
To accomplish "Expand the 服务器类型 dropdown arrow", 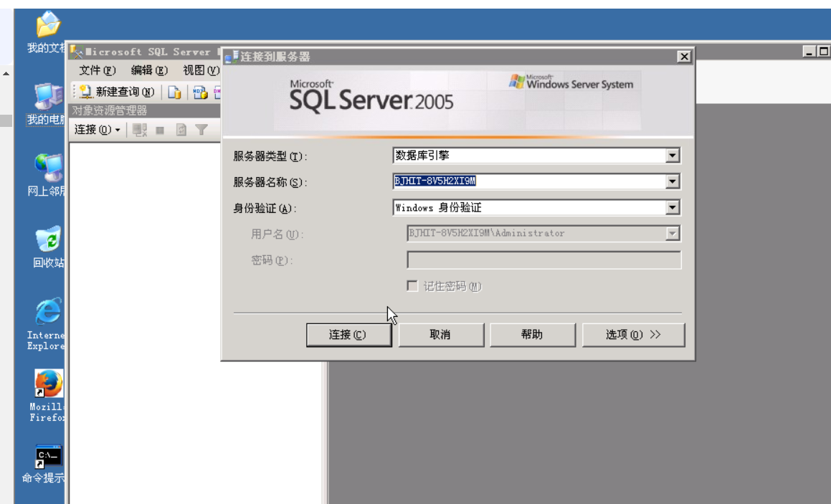I will coord(672,156).
